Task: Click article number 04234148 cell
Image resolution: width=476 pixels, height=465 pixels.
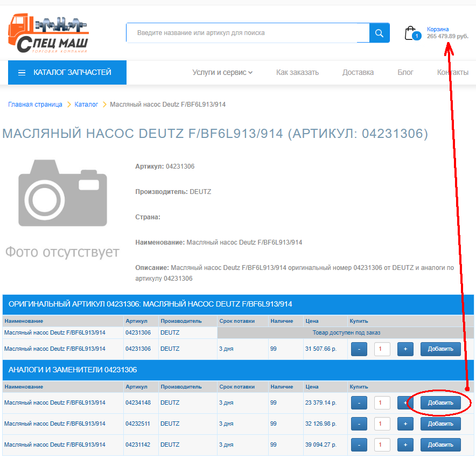Action: [141, 402]
